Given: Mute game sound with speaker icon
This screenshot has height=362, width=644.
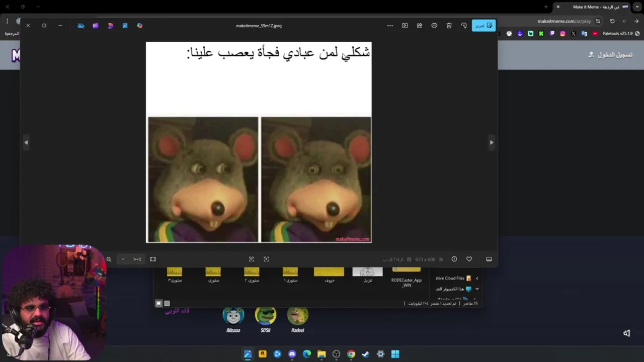Looking at the screenshot, I should [627, 333].
